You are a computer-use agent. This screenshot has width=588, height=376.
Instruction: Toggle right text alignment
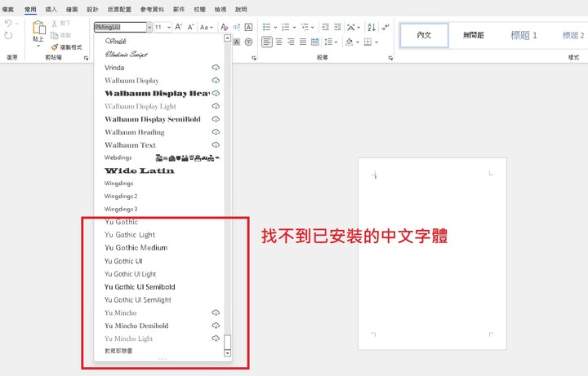pyautogui.click(x=291, y=42)
